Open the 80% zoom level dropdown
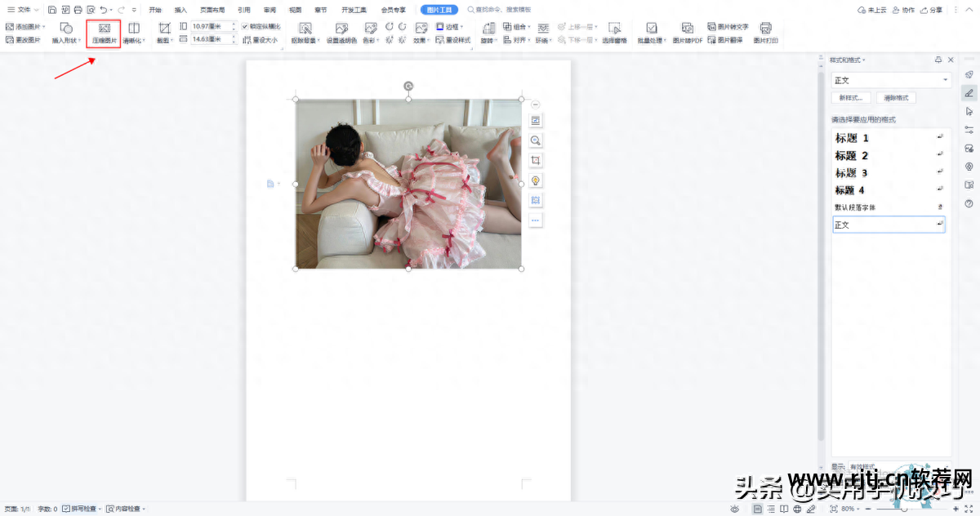The height and width of the screenshot is (516, 980). (x=849, y=509)
